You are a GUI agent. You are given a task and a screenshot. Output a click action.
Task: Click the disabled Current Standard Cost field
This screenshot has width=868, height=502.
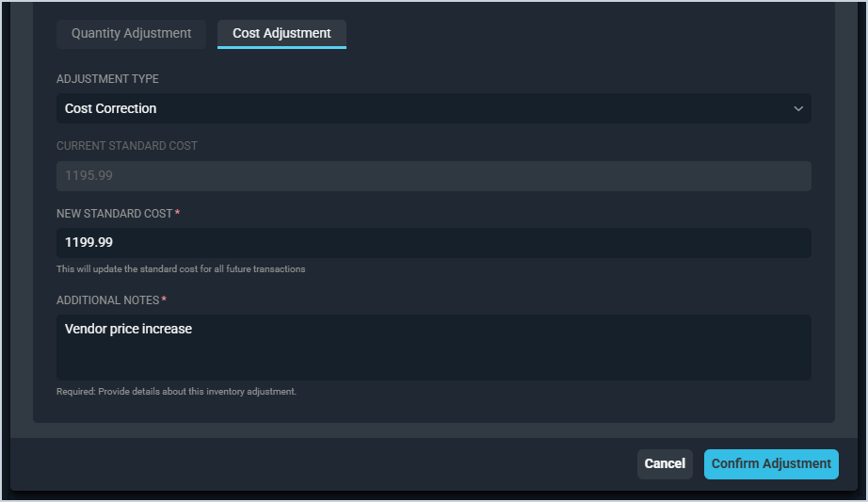(433, 176)
